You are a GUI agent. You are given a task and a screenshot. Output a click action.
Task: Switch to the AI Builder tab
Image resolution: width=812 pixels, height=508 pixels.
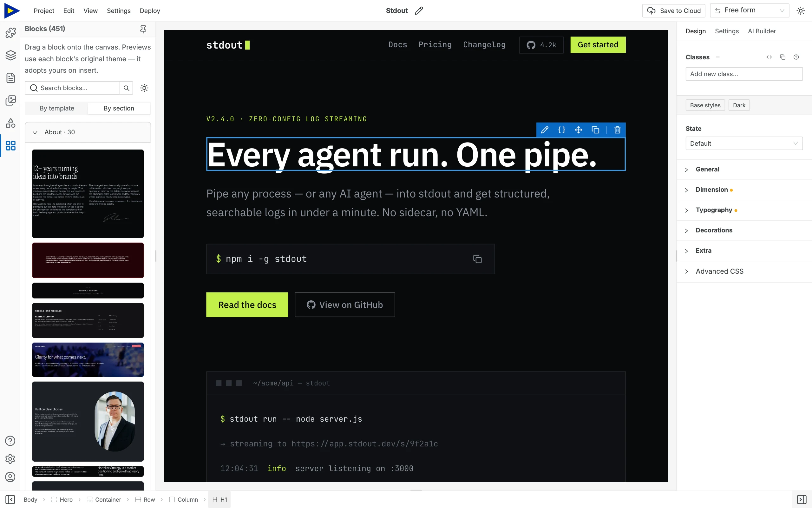(x=762, y=31)
